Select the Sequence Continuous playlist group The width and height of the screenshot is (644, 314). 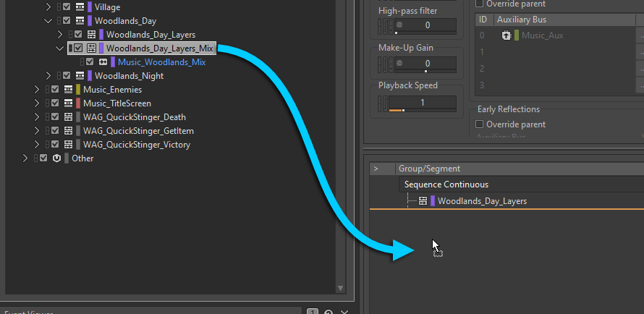click(x=446, y=184)
